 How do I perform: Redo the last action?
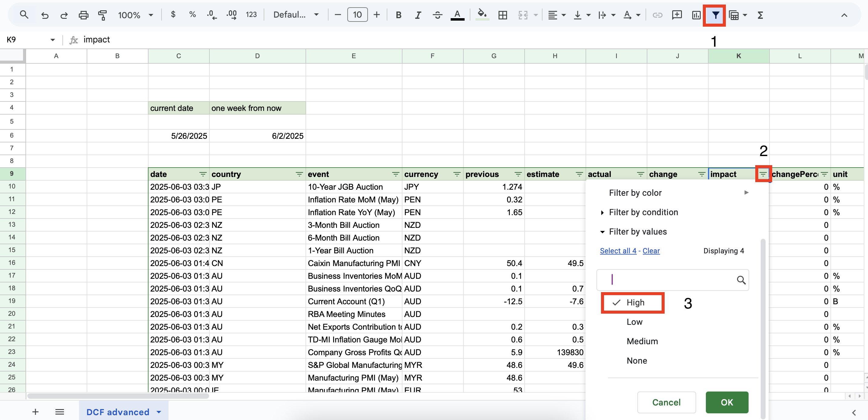[64, 15]
